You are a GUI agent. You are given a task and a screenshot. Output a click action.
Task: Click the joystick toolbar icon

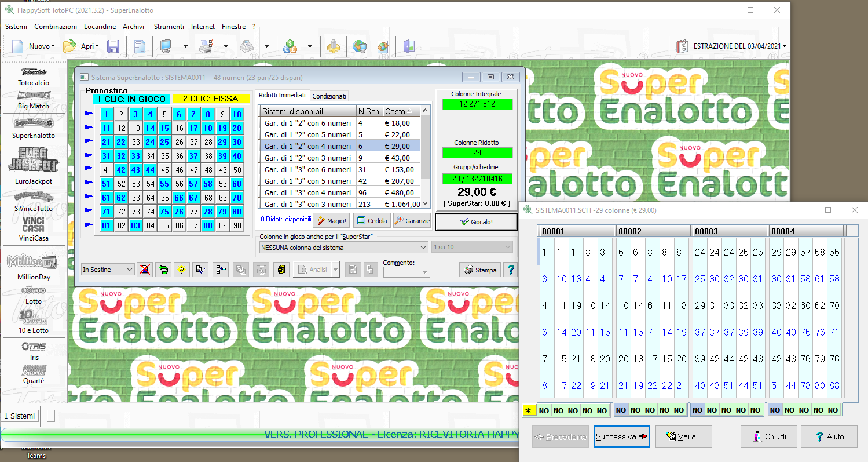click(x=332, y=46)
